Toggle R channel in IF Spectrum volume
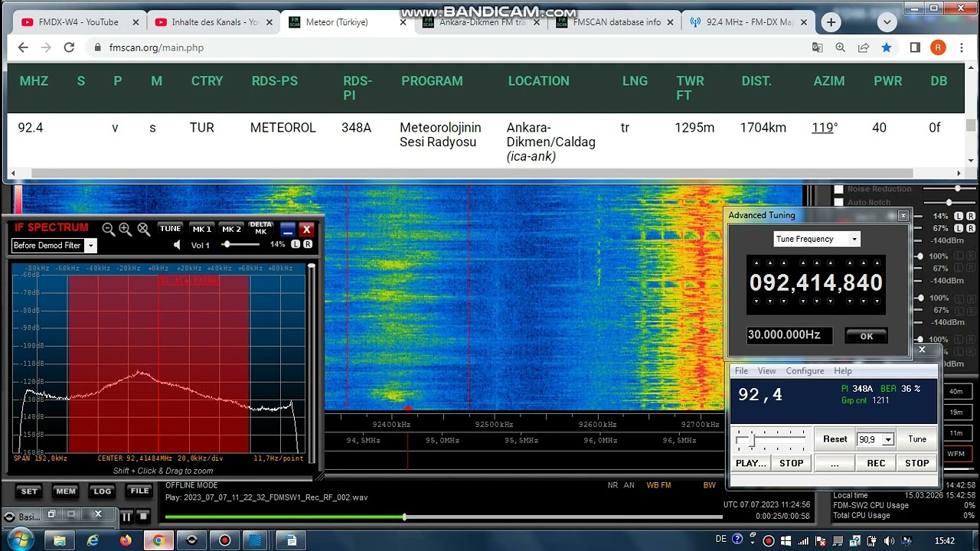This screenshot has height=551, width=980. [x=308, y=244]
